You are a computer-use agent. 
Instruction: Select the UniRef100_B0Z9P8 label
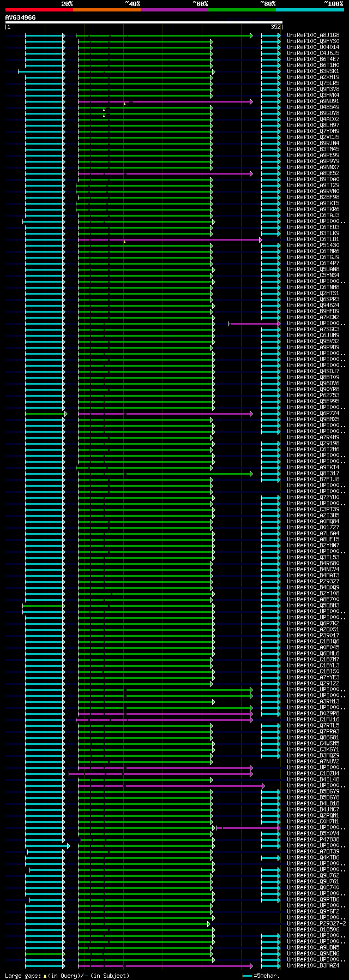tap(313, 714)
